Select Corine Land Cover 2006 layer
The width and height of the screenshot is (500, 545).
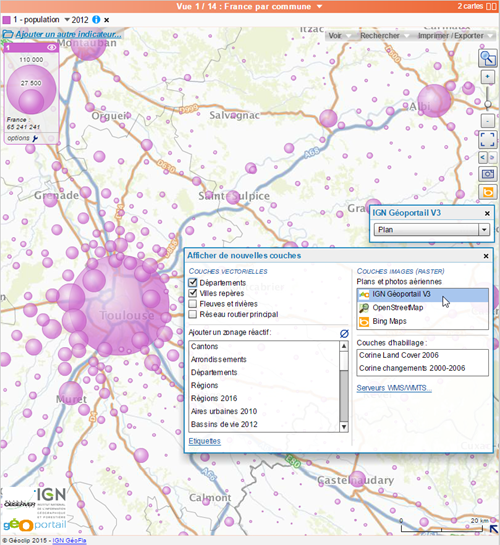(423, 355)
